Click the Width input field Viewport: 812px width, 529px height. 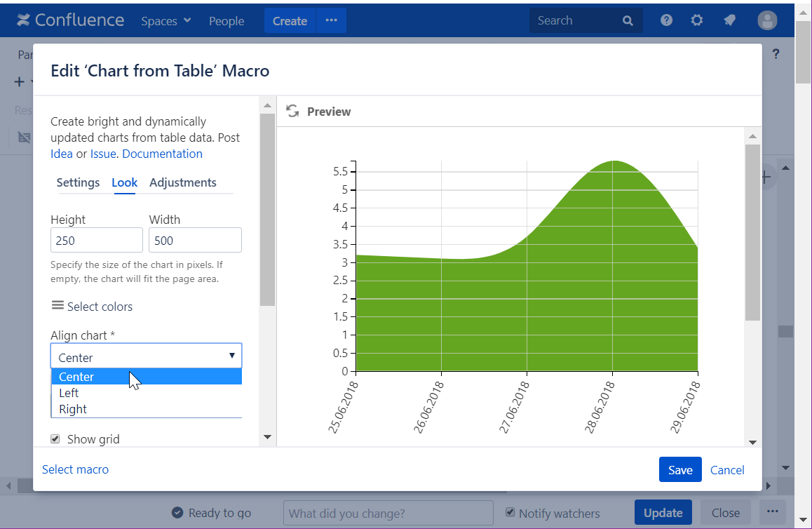click(195, 240)
